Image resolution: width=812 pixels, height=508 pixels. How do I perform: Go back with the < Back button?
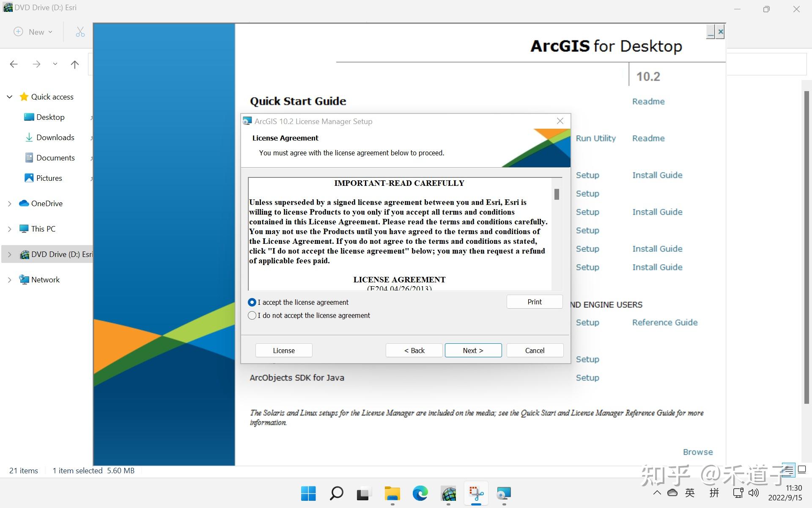[x=414, y=351]
